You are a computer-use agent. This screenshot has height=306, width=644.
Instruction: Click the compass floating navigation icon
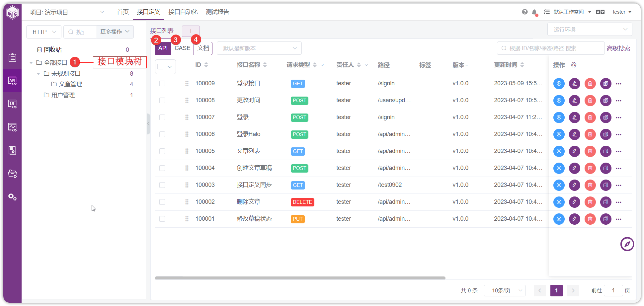click(x=627, y=244)
